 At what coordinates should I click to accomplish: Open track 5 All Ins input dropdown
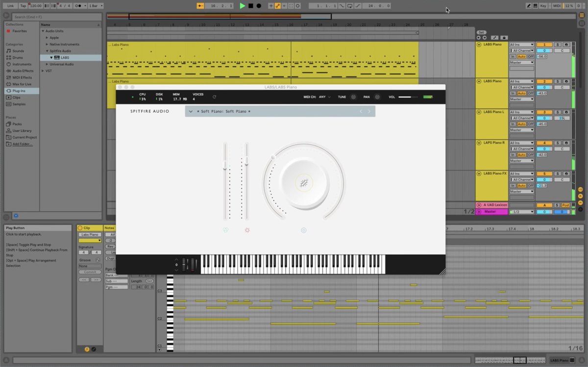tap(522, 173)
